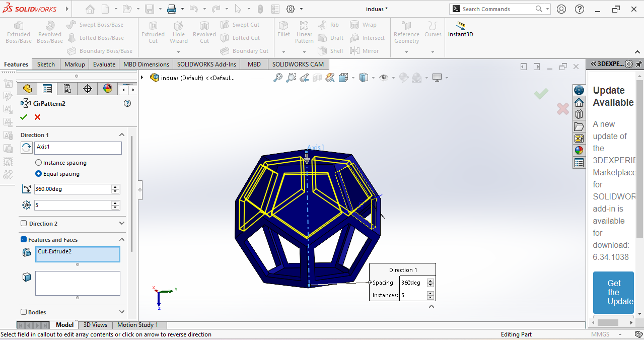
Task: Confirm pattern with graphics area green check
Action: pyautogui.click(x=541, y=94)
